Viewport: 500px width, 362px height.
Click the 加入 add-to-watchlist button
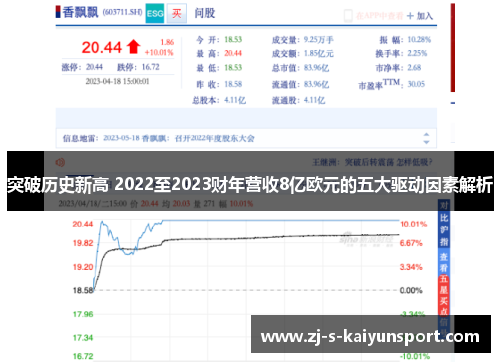pos(420,16)
